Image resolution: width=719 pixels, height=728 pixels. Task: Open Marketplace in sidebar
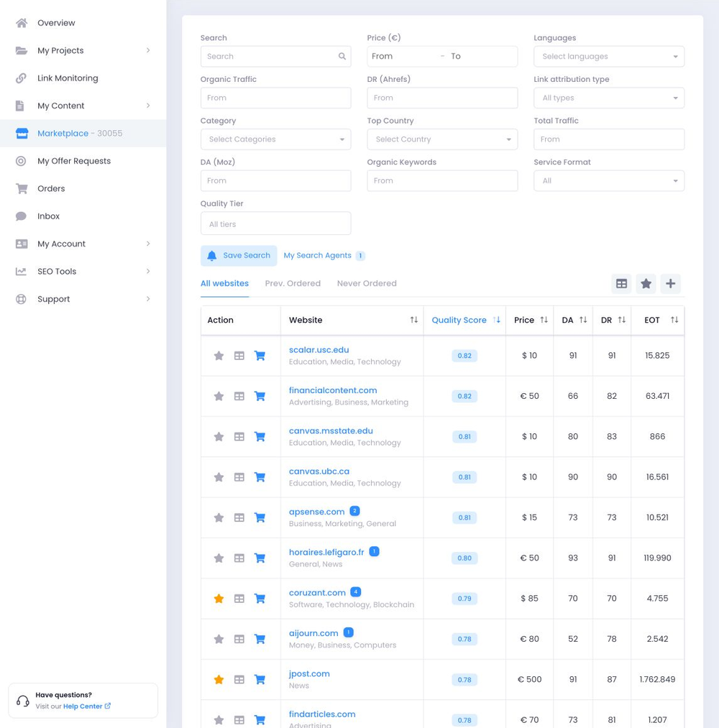[83, 133]
